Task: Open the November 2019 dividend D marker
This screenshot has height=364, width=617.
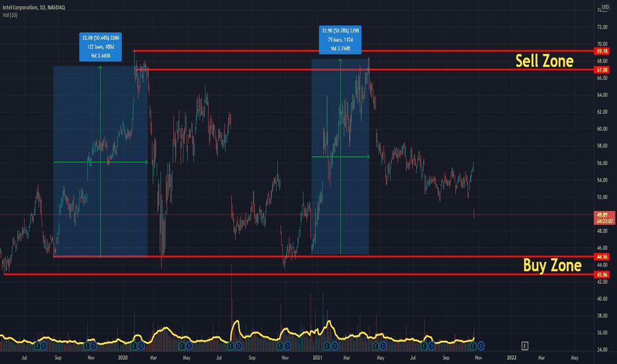Action: [x=93, y=346]
